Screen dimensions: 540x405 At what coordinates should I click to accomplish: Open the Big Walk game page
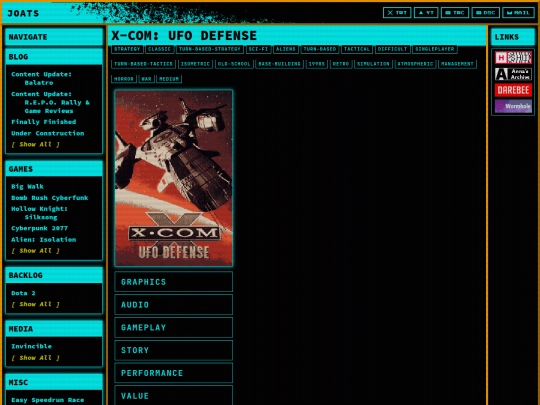tap(27, 186)
